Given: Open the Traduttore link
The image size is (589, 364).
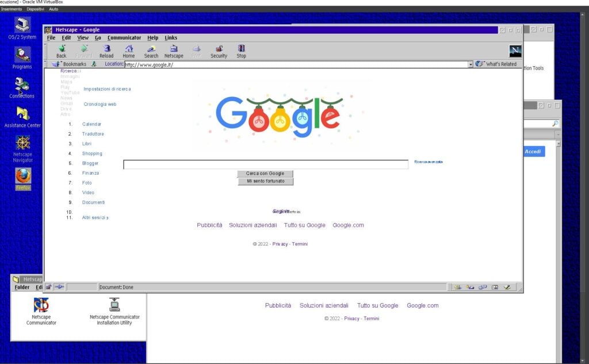Looking at the screenshot, I should point(93,134).
